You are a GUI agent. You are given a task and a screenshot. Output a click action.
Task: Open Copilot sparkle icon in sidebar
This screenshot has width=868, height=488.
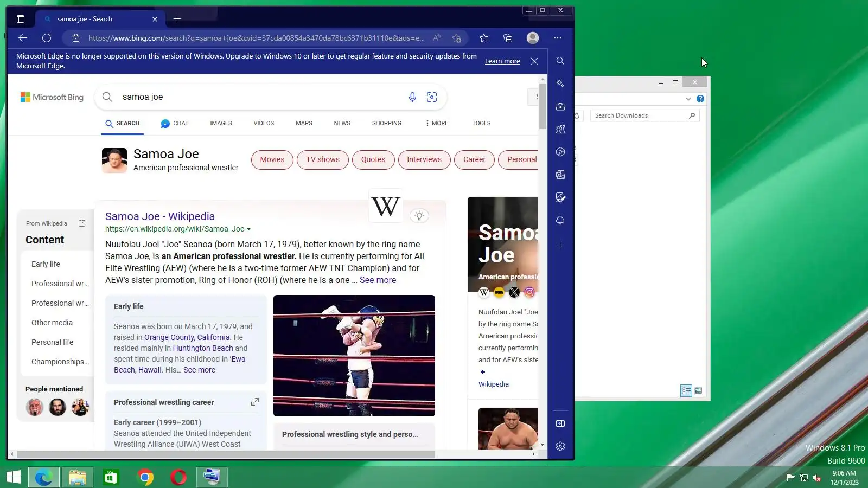(x=560, y=84)
